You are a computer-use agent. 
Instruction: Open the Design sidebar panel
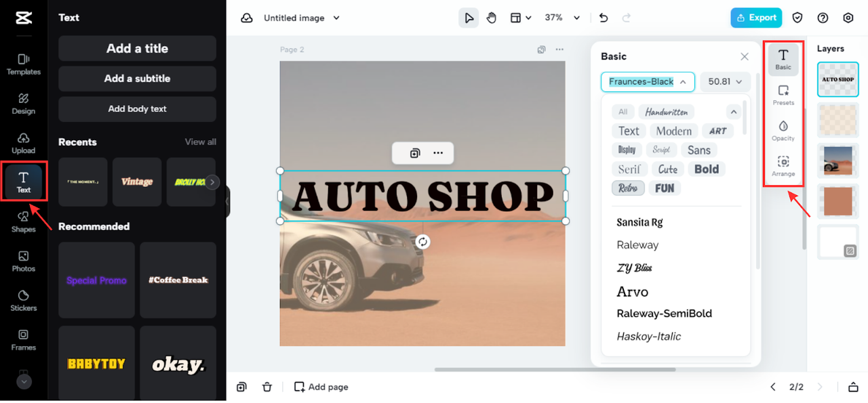24,104
